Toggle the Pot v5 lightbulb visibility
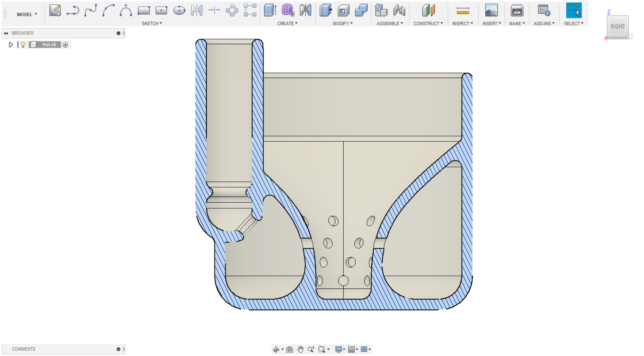 23,45
